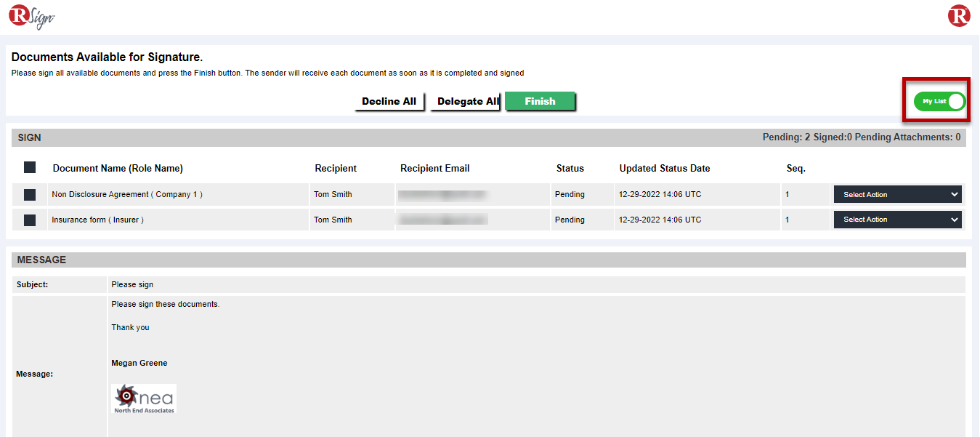
Task: Click the MESSAGE section header bar
Action: [x=488, y=260]
